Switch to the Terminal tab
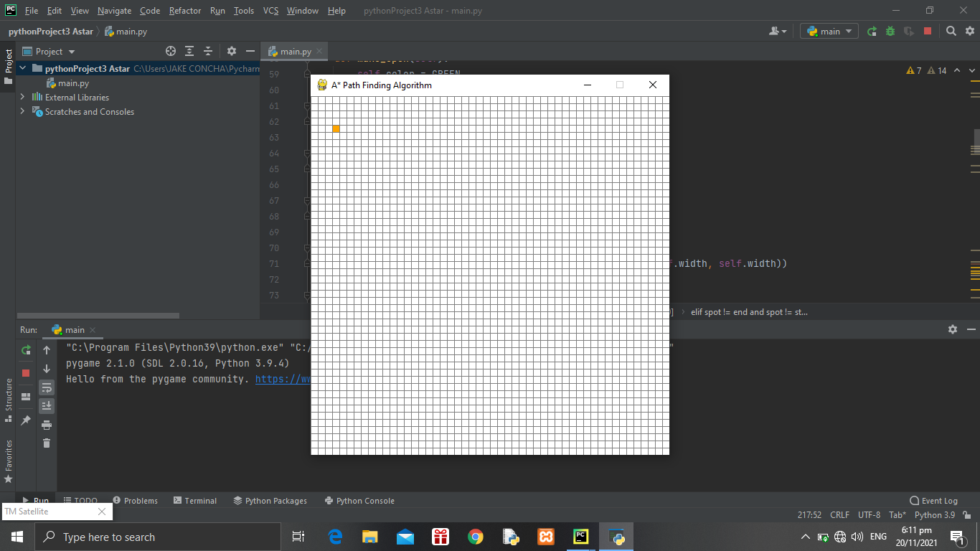 (x=194, y=500)
